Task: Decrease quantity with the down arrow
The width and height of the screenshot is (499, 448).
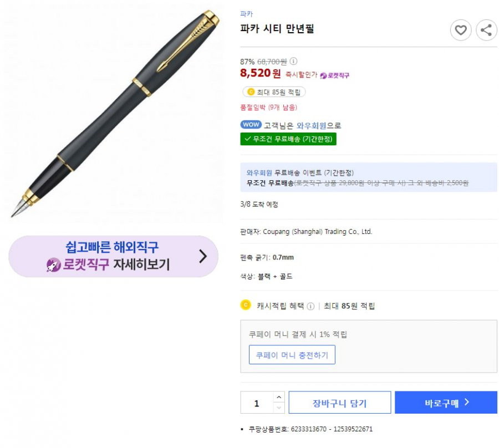Action: [x=279, y=408]
